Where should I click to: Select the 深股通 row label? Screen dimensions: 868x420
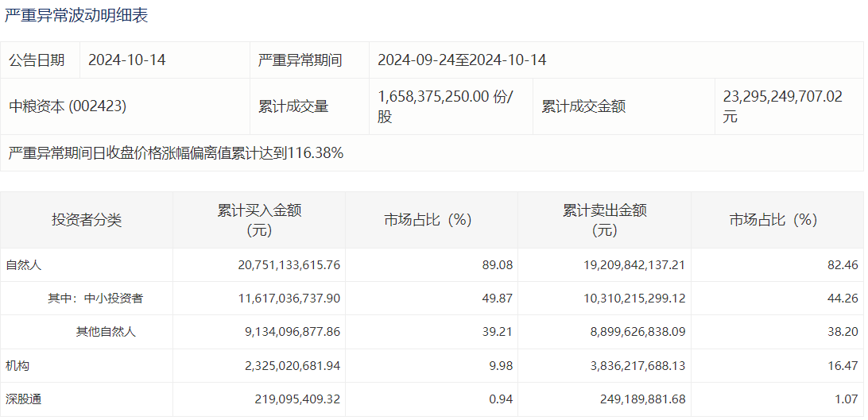[x=23, y=399]
